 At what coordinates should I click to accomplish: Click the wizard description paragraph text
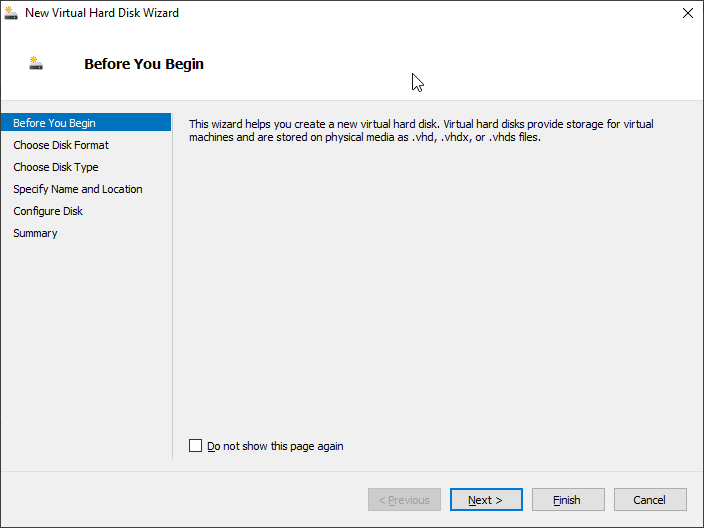420,131
